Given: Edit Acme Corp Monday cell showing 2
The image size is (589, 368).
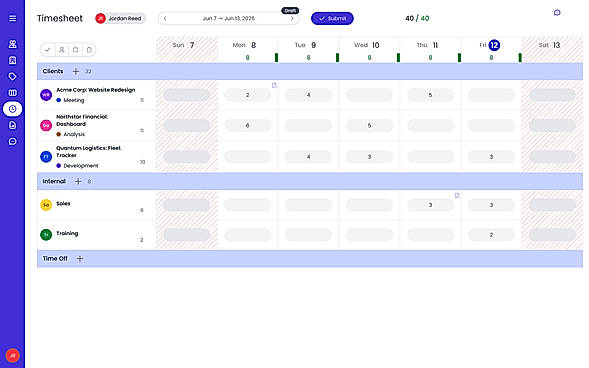Looking at the screenshot, I should [248, 95].
